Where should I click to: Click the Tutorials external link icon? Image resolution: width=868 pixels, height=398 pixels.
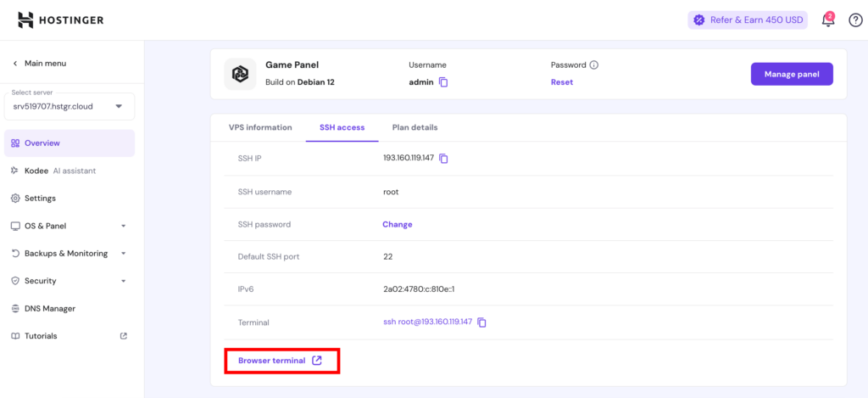pos(124,336)
